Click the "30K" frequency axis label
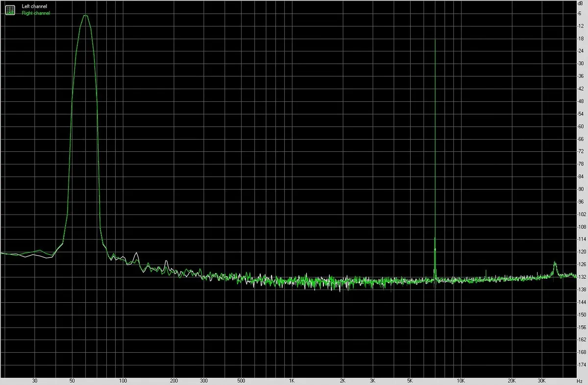 pyautogui.click(x=542, y=380)
